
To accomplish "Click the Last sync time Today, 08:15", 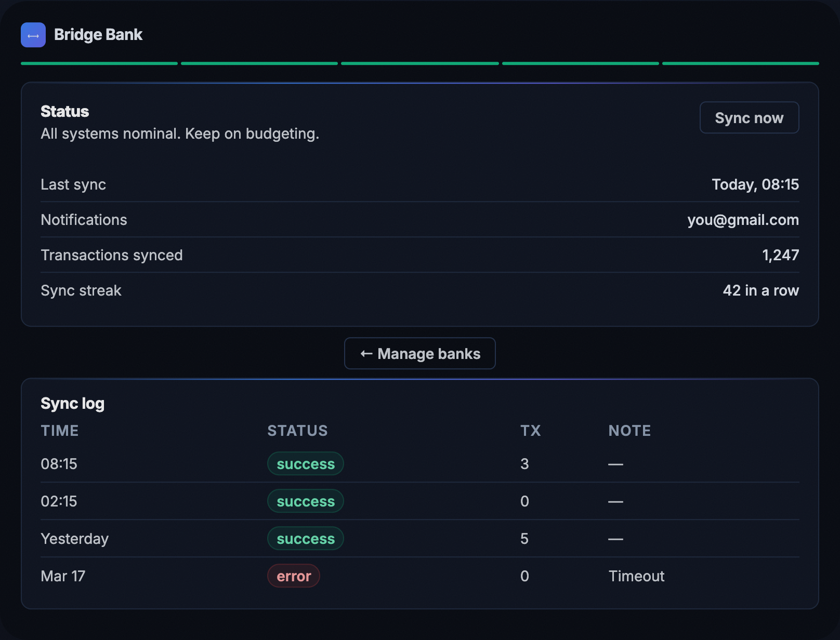I will click(755, 184).
